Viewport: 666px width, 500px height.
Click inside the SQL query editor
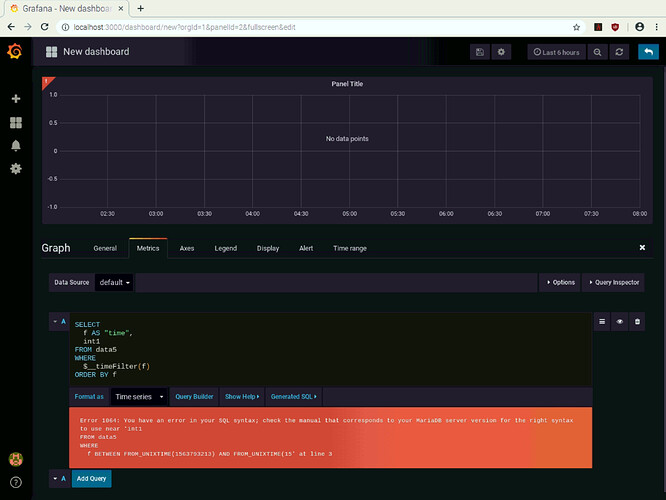click(x=330, y=350)
